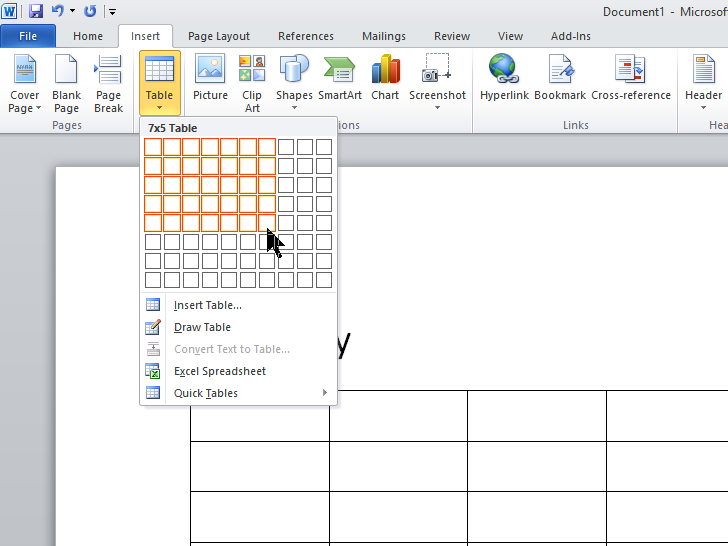This screenshot has height=546, width=728.
Task: Insert a Page Break
Action: click(x=109, y=84)
